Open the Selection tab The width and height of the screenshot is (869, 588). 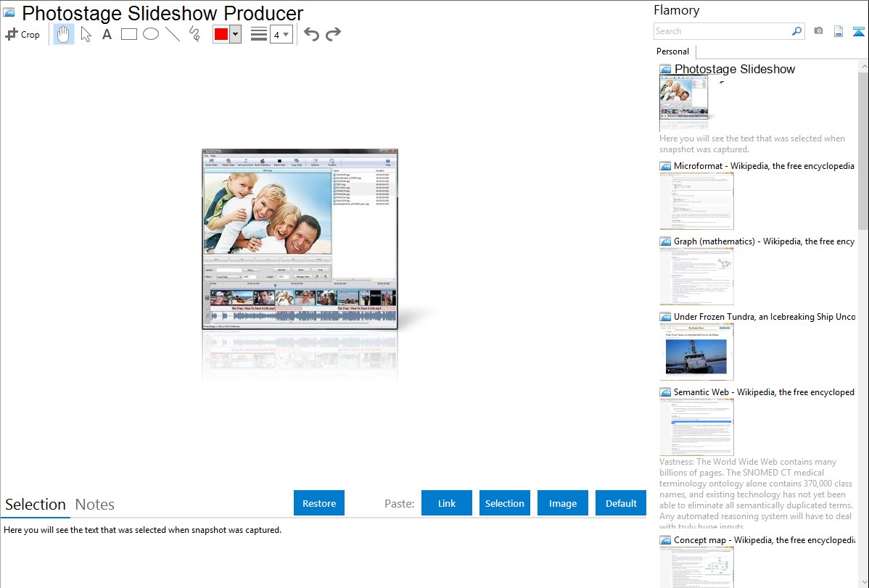point(36,505)
